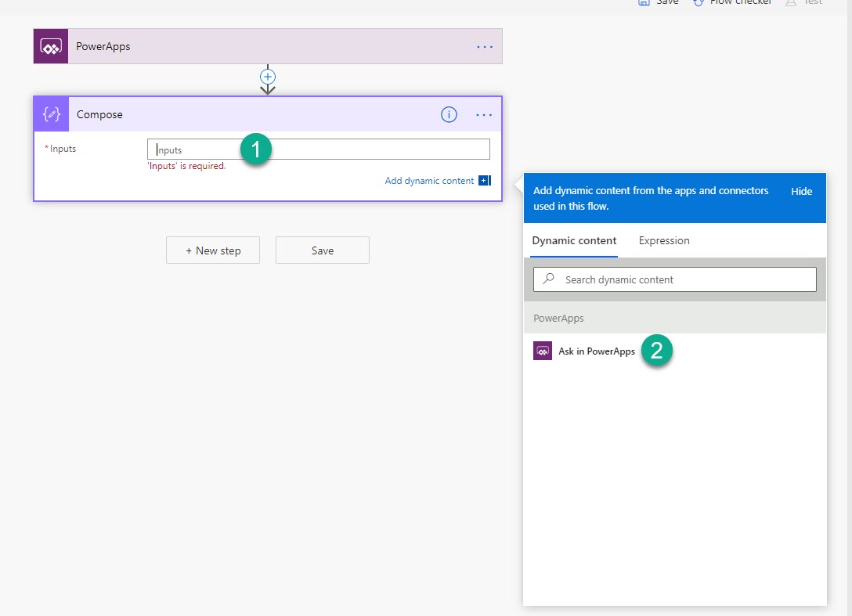Hide the dynamic content panel
Viewport: 852px width, 616px height.
pos(801,192)
